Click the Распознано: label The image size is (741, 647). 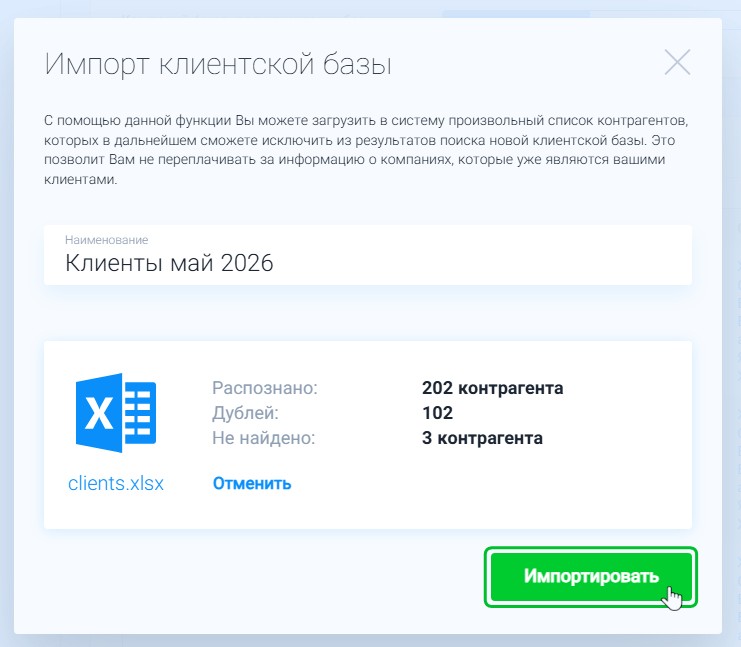click(x=265, y=388)
